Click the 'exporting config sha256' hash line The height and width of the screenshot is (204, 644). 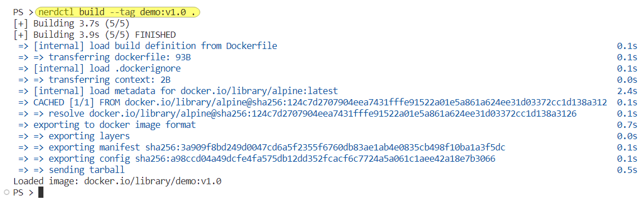(257, 158)
